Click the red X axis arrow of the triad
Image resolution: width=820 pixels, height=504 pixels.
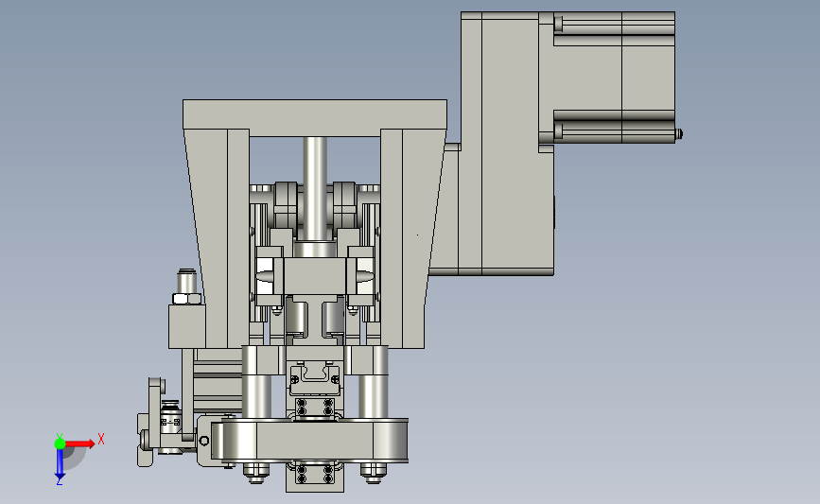click(79, 443)
